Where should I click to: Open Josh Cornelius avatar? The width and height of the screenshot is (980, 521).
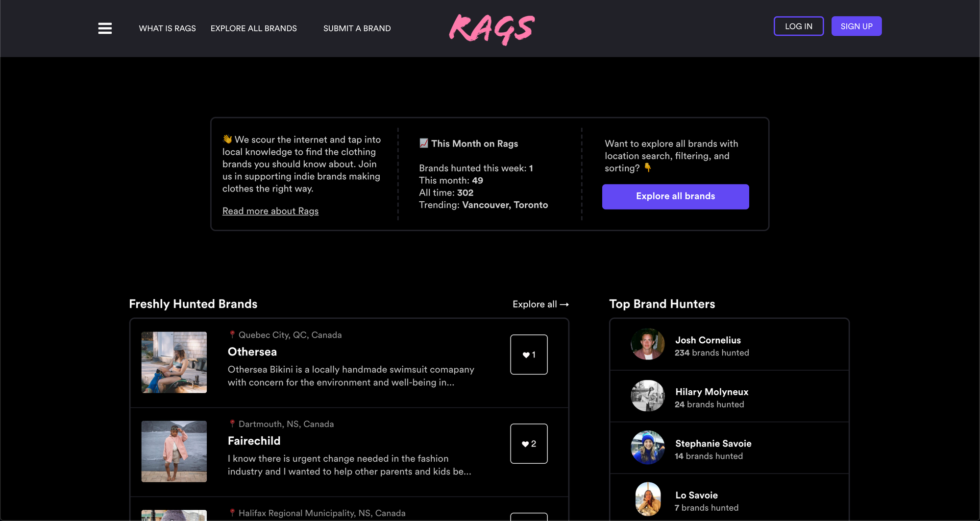click(648, 344)
